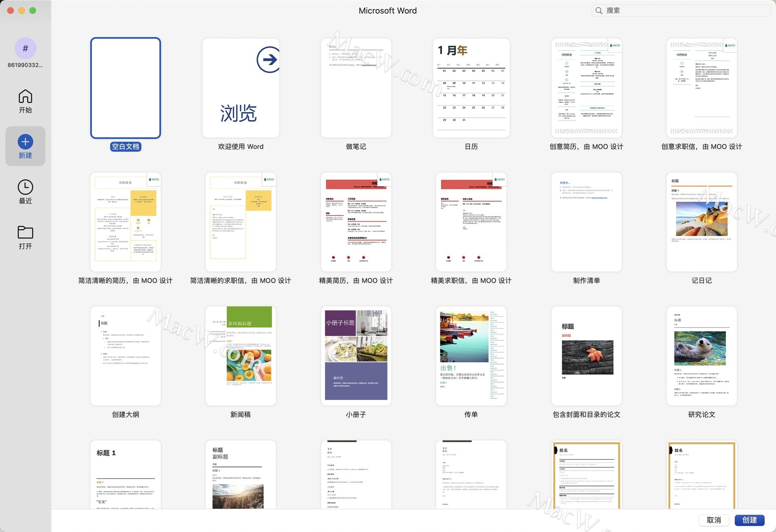The width and height of the screenshot is (776, 532).
Task: Focus the 搜索 search field
Action: click(681, 11)
